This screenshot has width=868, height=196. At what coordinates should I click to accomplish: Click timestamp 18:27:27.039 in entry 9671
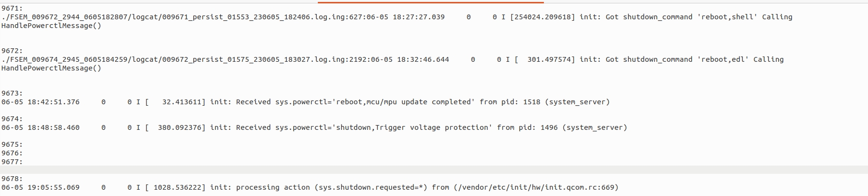pyautogui.click(x=418, y=17)
